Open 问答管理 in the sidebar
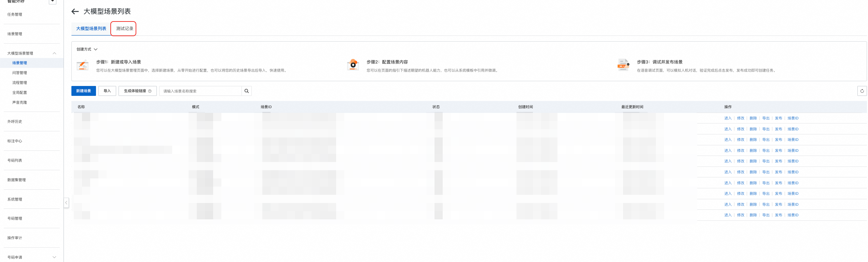Image resolution: width=868 pixels, height=262 pixels. point(19,73)
